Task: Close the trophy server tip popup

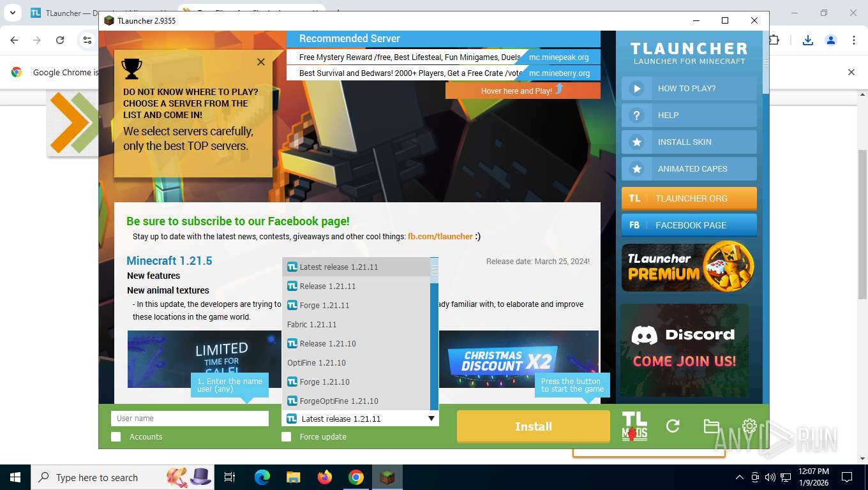Action: click(x=261, y=62)
